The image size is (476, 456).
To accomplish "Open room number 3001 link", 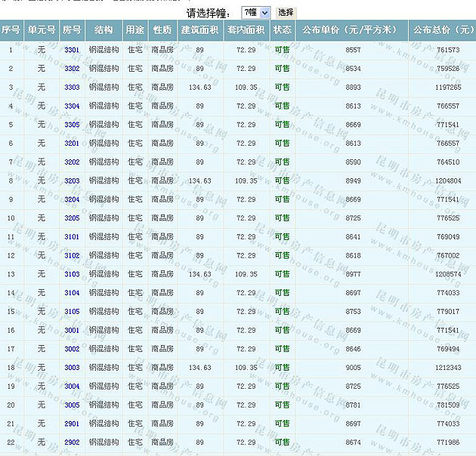I will pos(72,331).
